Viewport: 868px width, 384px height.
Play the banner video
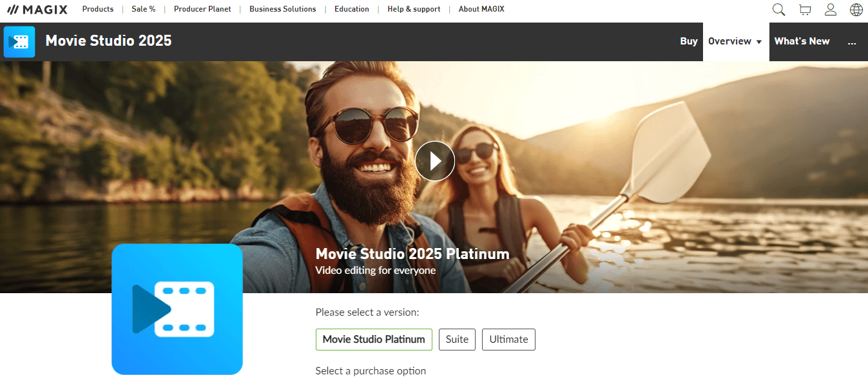(435, 161)
